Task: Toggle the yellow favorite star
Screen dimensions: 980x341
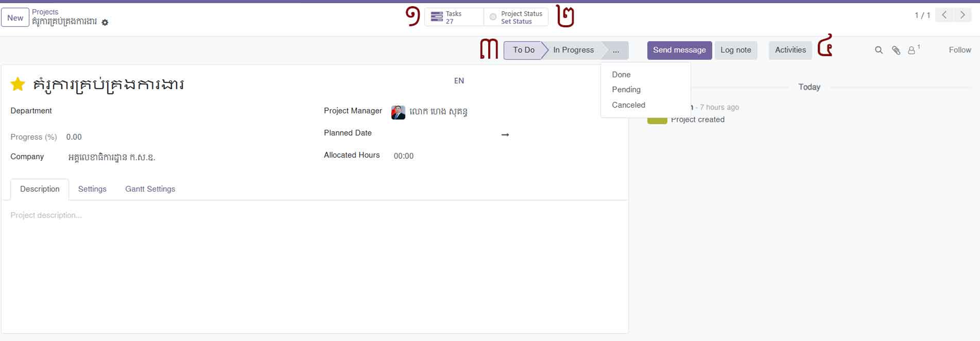Action: coord(17,84)
